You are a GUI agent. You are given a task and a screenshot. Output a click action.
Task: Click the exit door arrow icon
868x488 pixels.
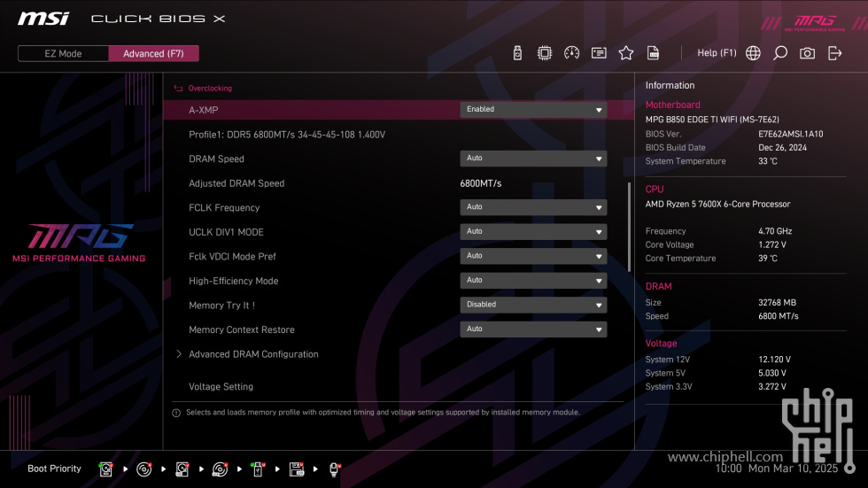click(x=834, y=53)
